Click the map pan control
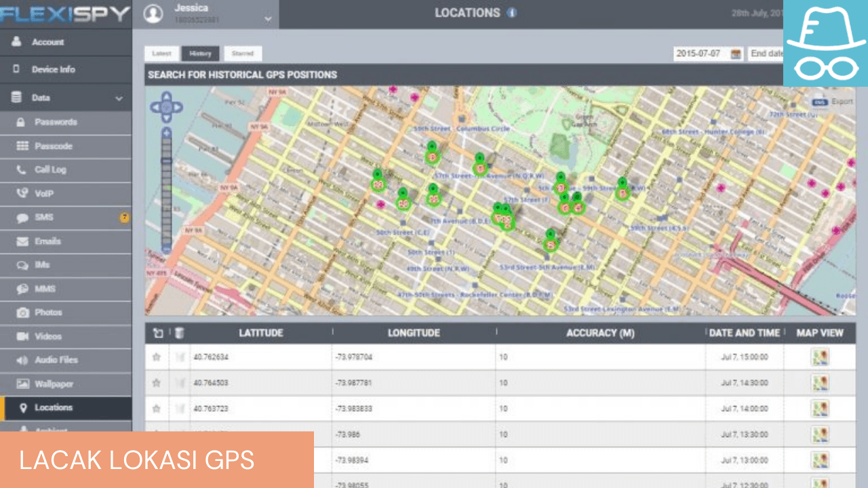The width and height of the screenshot is (868, 488). (x=166, y=106)
